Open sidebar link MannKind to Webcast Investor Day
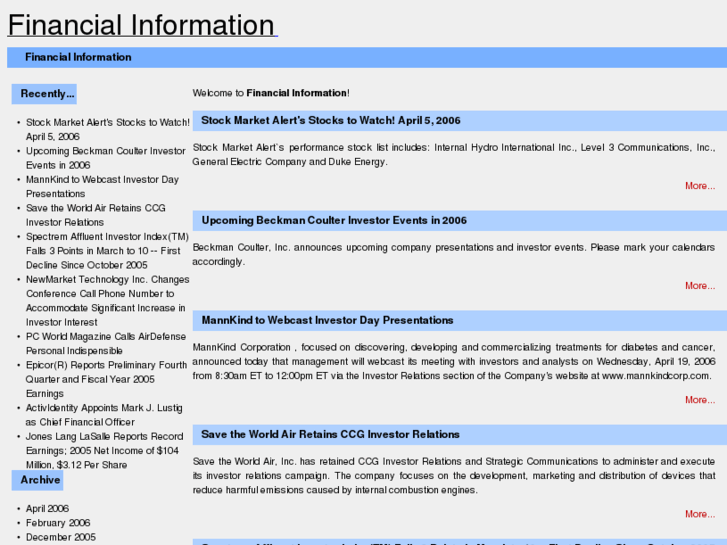The height and width of the screenshot is (545, 727). (x=102, y=186)
